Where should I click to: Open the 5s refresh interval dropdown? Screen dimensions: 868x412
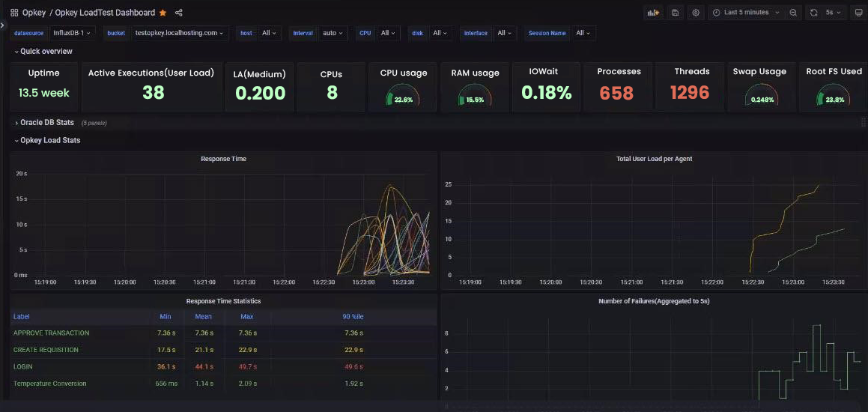tap(833, 13)
